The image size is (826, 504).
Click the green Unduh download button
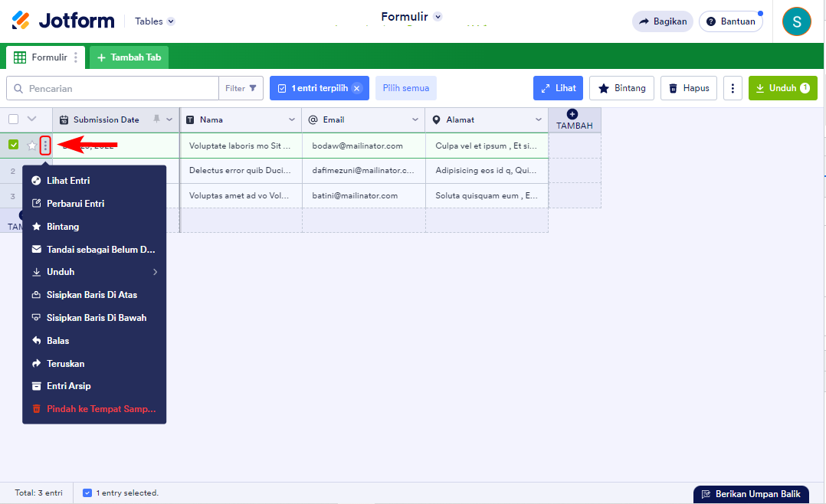pos(783,88)
